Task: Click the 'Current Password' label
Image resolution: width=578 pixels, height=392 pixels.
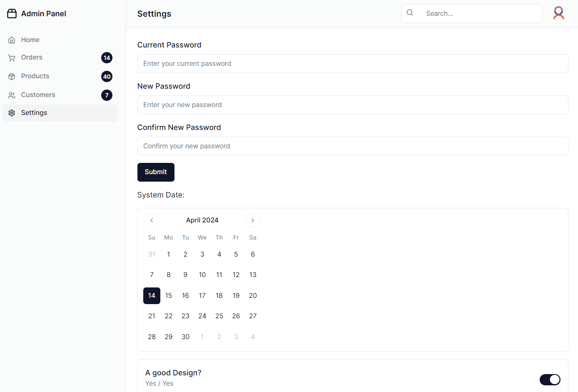Action: click(x=169, y=45)
